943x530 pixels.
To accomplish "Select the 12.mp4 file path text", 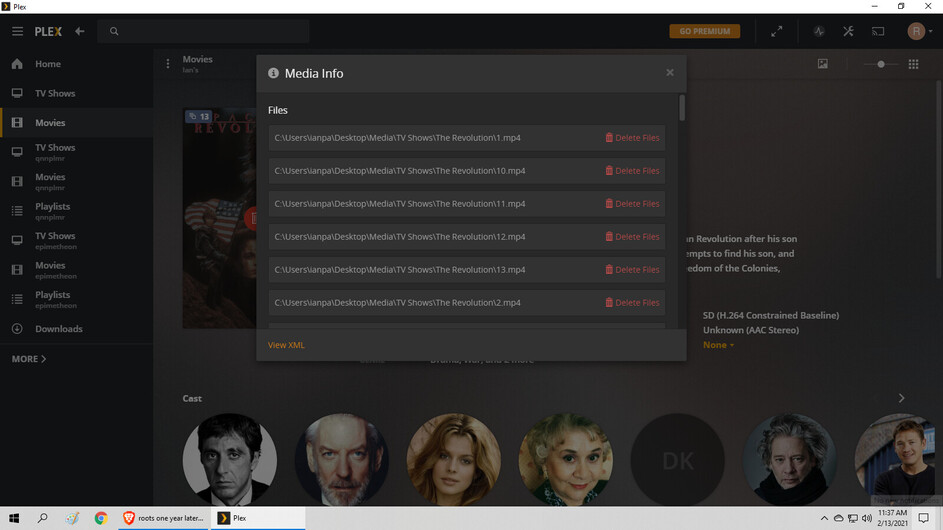I will [x=400, y=237].
